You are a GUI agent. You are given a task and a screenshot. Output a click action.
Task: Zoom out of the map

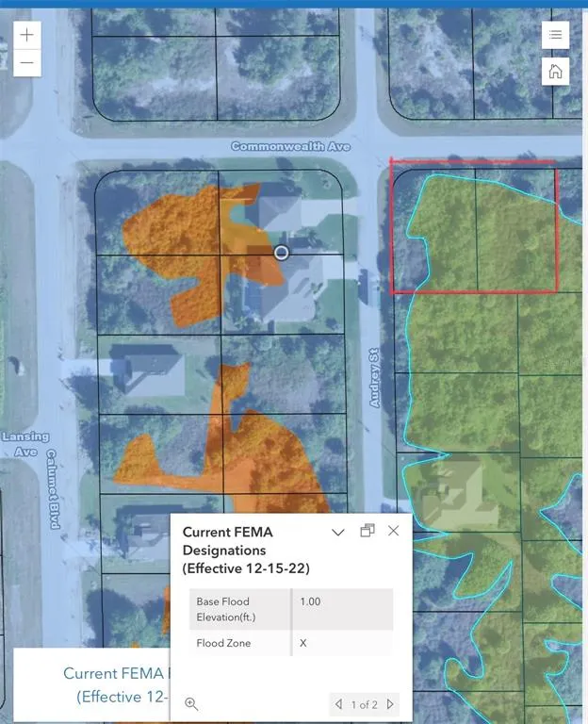tap(27, 63)
